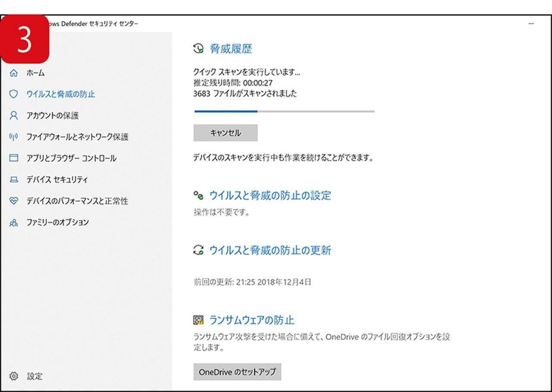Viewport: 552px width, 392px height.
Task: Open ファミリーのオプション
Action: [x=58, y=222]
